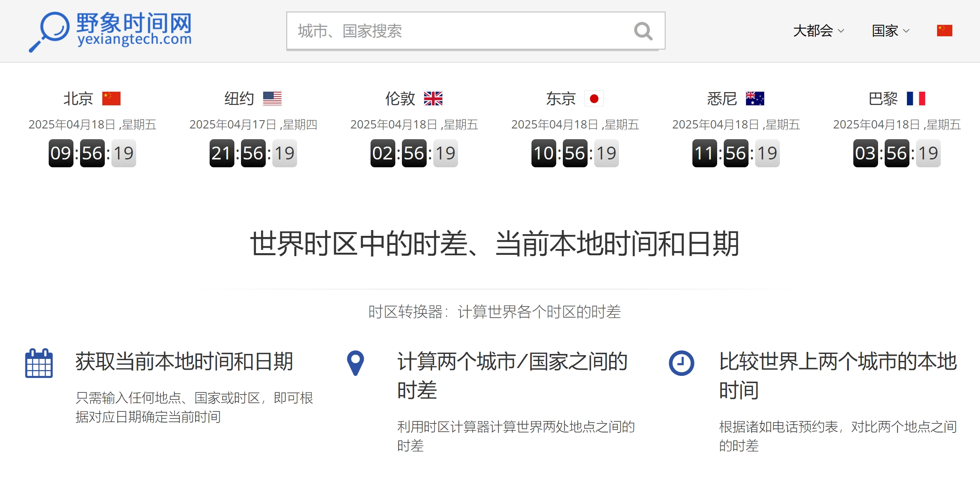Click the Tokyo clock showing 10:56:19
The height and width of the screenshot is (482, 980).
click(575, 153)
